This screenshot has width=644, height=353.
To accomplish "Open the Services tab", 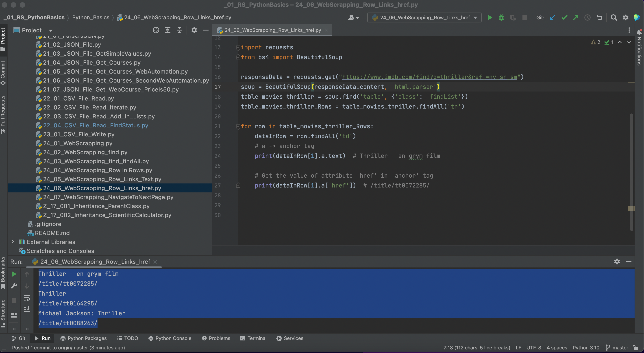I will coord(290,338).
